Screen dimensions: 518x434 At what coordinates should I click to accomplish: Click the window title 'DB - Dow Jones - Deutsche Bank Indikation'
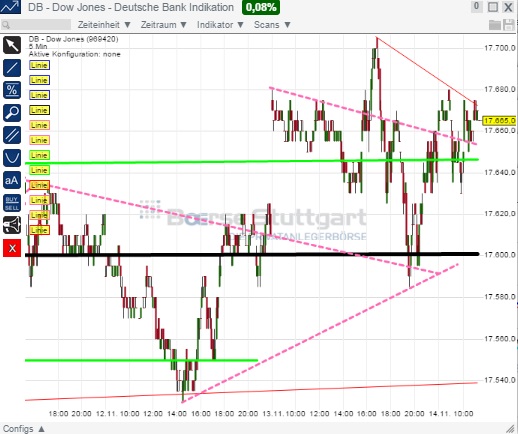coord(131,7)
